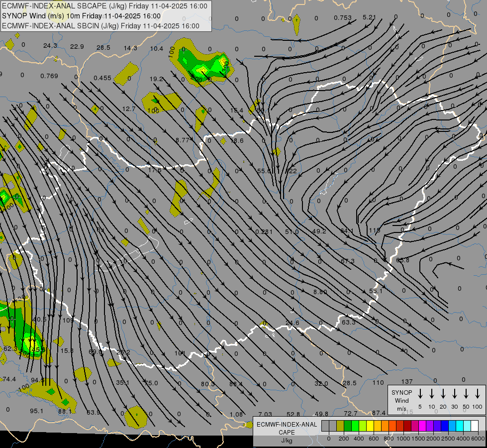The image size is (487, 448).
Task: Click the 2500 tick label on the CAPE legend
Action: tap(448, 439)
